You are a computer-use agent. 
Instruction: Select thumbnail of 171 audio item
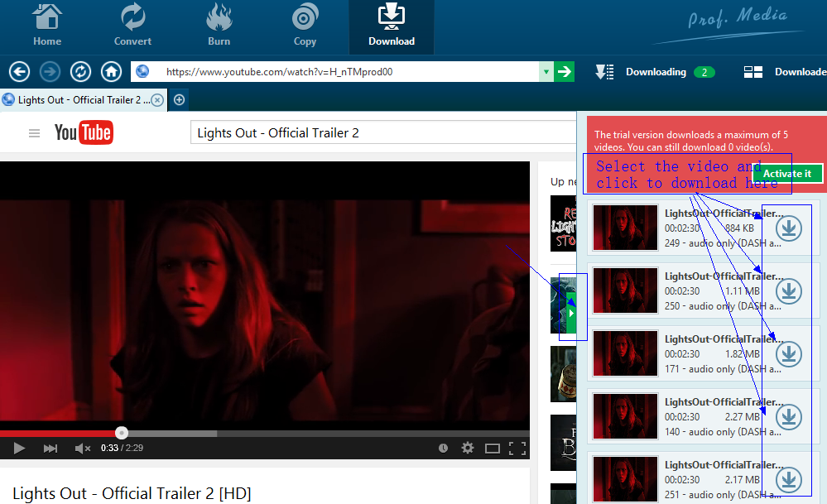click(x=625, y=353)
